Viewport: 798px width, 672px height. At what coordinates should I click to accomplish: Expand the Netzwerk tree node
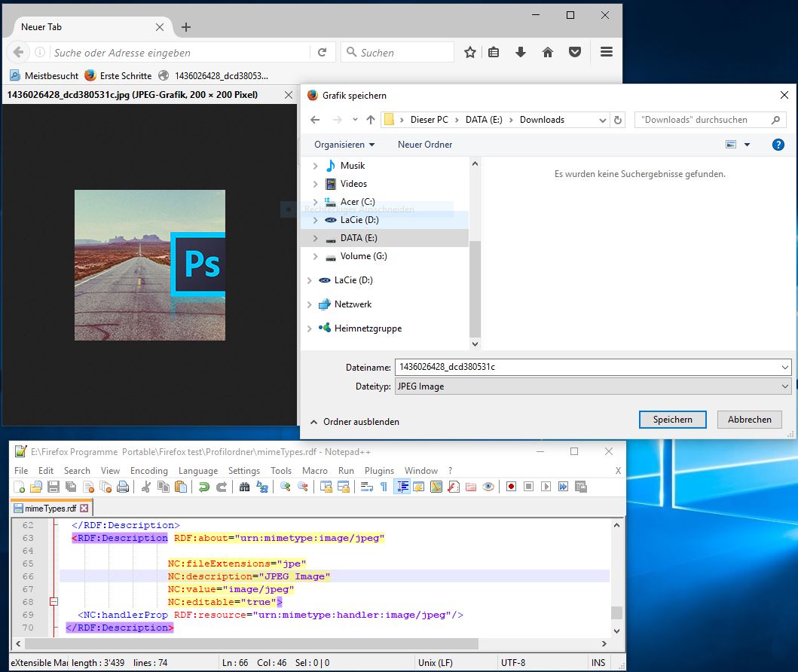(x=310, y=304)
